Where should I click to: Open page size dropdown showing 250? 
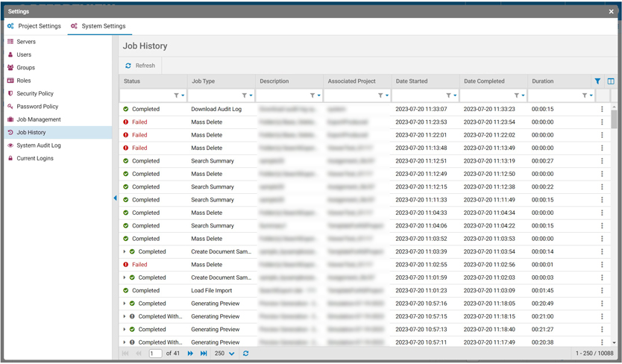[x=224, y=354]
